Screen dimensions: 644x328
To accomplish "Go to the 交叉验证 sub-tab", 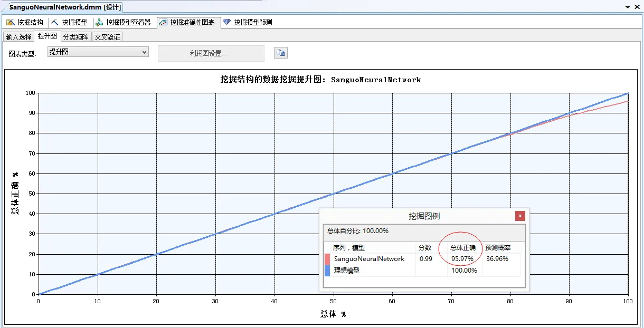I will [107, 37].
